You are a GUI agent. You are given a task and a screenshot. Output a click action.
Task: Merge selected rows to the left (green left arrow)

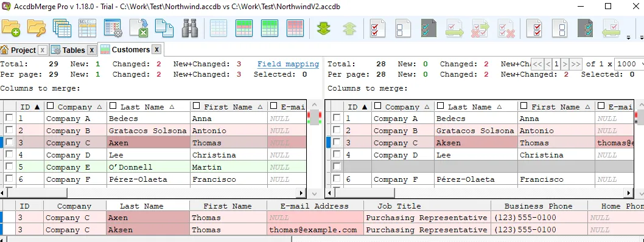tap(611, 28)
